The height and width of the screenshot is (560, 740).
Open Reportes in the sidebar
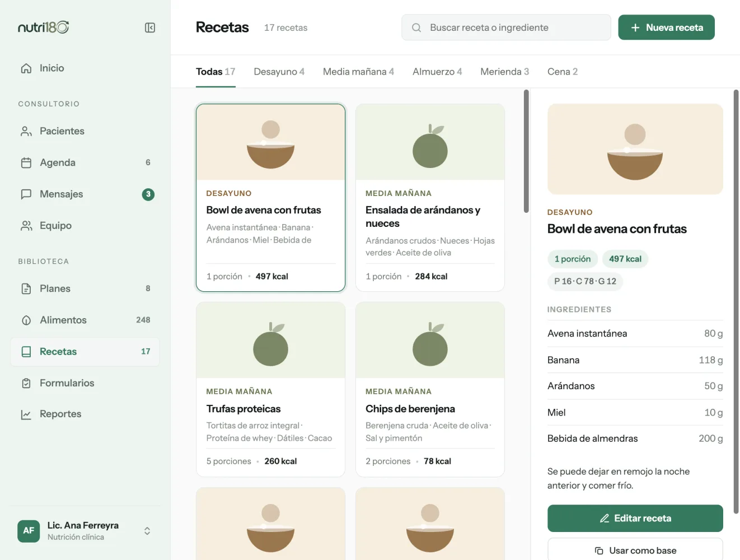[x=85, y=414]
